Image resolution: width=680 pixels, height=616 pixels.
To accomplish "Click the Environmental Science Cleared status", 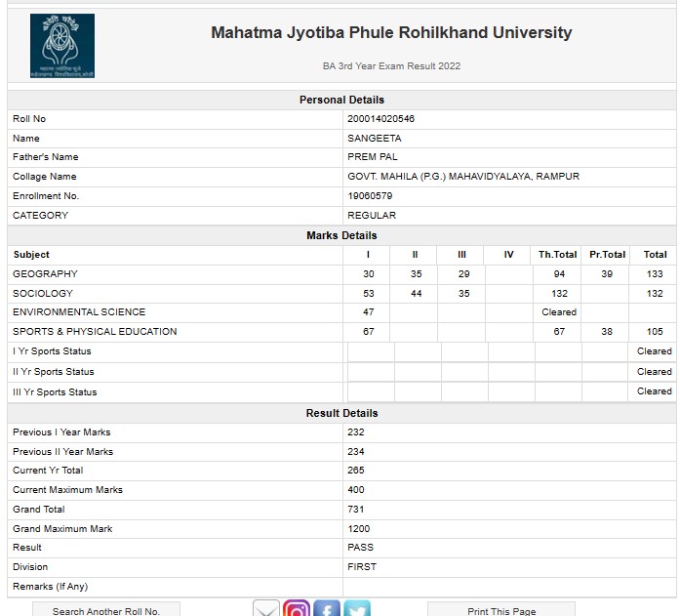I will coord(559,311).
